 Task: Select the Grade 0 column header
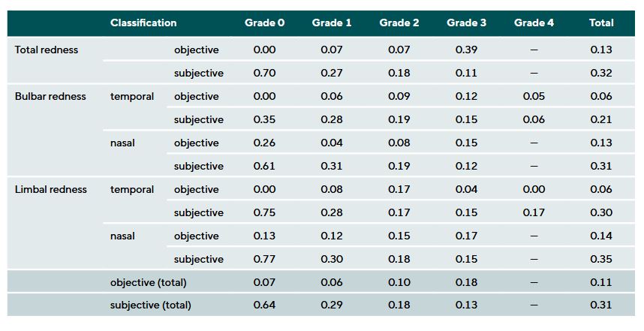coord(264,23)
